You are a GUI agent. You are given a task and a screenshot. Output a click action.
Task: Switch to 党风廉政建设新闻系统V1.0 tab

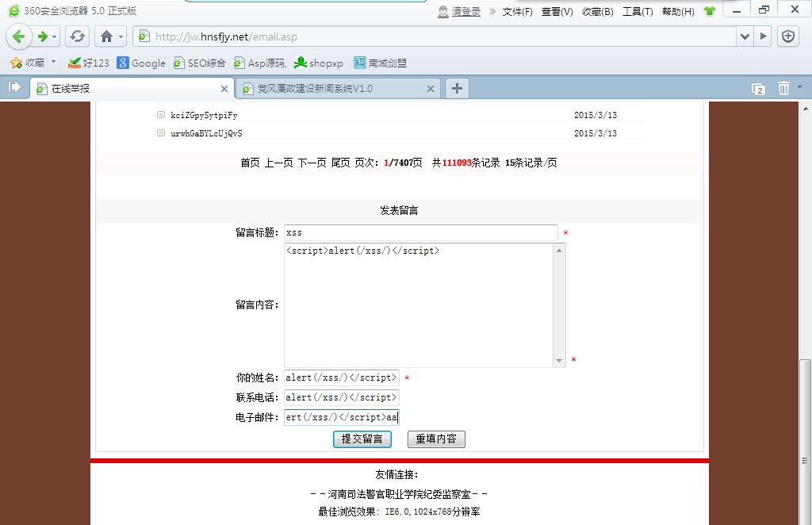[x=338, y=89]
